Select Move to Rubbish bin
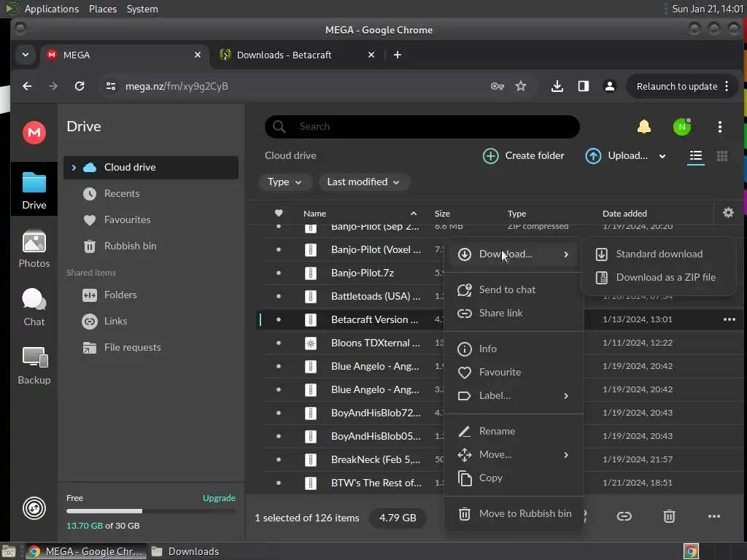 (x=514, y=514)
